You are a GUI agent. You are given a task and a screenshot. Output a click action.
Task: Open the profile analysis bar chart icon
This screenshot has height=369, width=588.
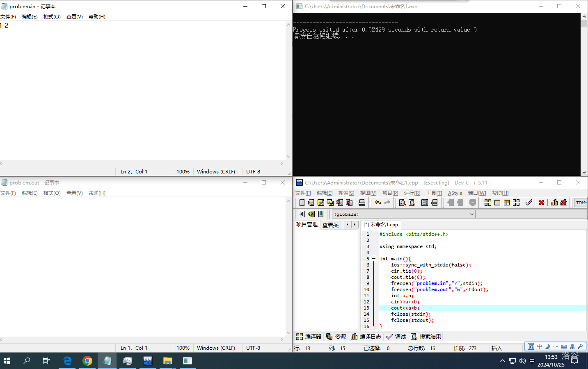pos(554,203)
